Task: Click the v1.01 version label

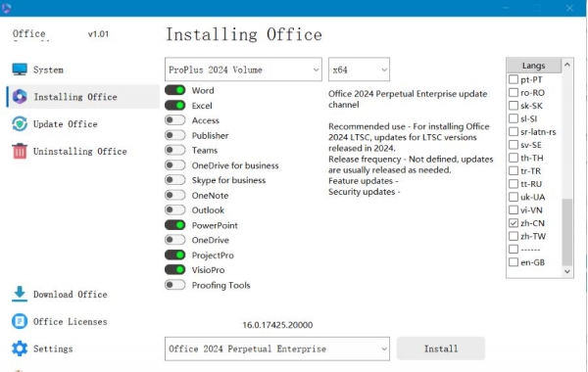Action: 98,34
